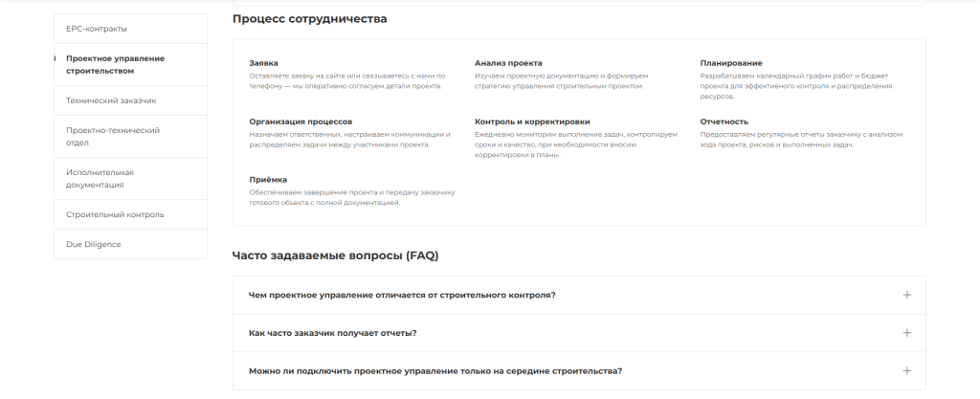Open the Due Diligence sidebar link
The height and width of the screenshot is (399, 980).
tap(93, 244)
